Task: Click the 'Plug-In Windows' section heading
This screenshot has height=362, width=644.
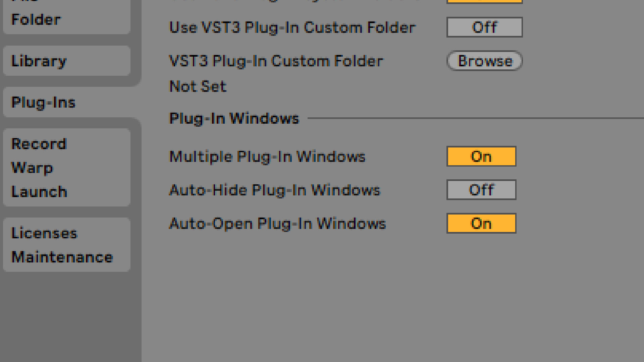Action: tap(234, 119)
